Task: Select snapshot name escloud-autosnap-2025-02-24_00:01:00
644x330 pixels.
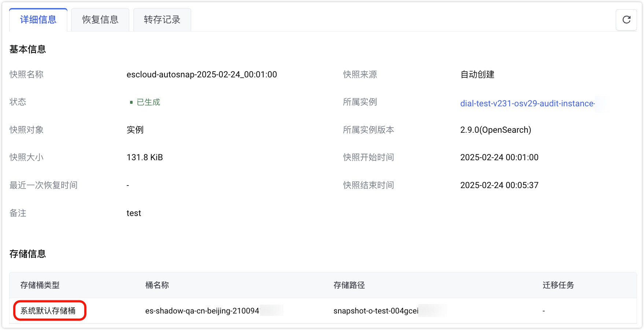Action: (202, 74)
